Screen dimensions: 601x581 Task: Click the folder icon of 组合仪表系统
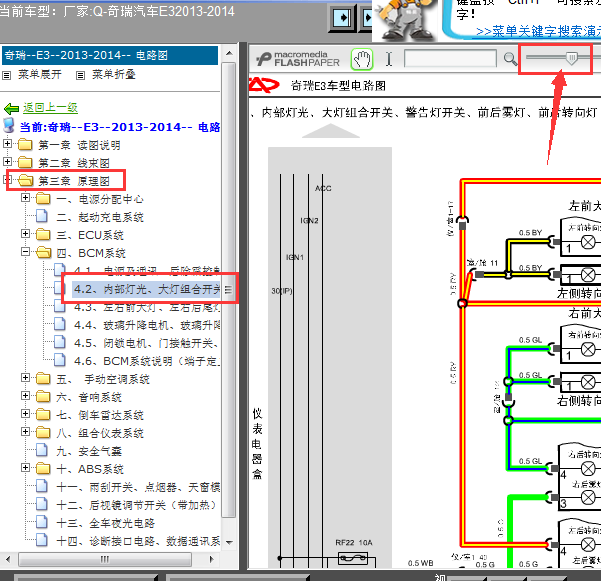43,433
